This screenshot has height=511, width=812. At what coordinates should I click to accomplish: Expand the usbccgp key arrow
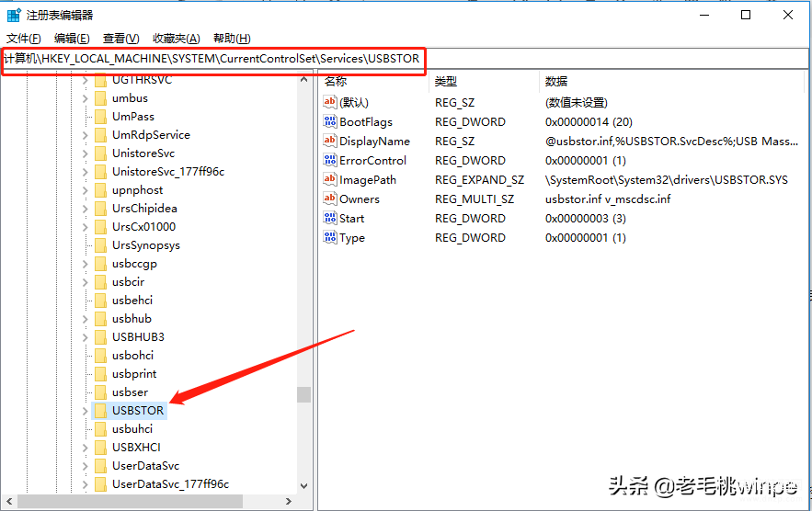86,264
